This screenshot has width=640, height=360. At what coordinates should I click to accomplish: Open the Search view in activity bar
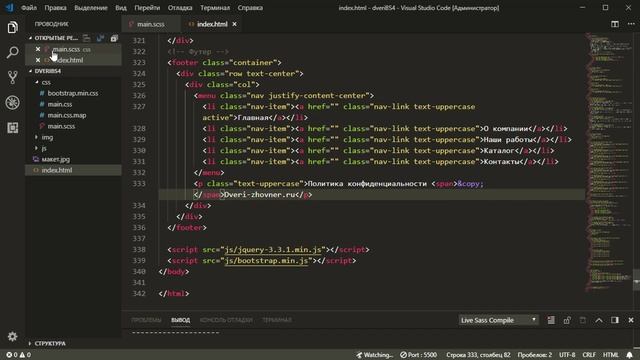pos(13,53)
